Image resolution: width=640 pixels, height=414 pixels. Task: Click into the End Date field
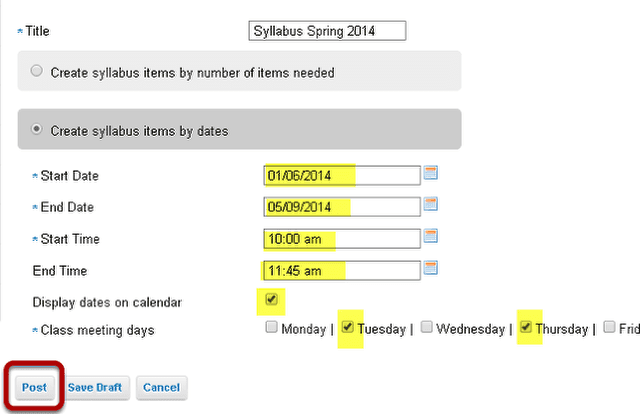342,207
